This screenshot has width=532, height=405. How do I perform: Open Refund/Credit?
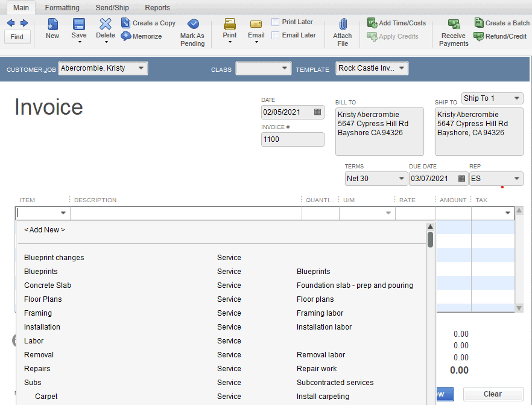(500, 36)
